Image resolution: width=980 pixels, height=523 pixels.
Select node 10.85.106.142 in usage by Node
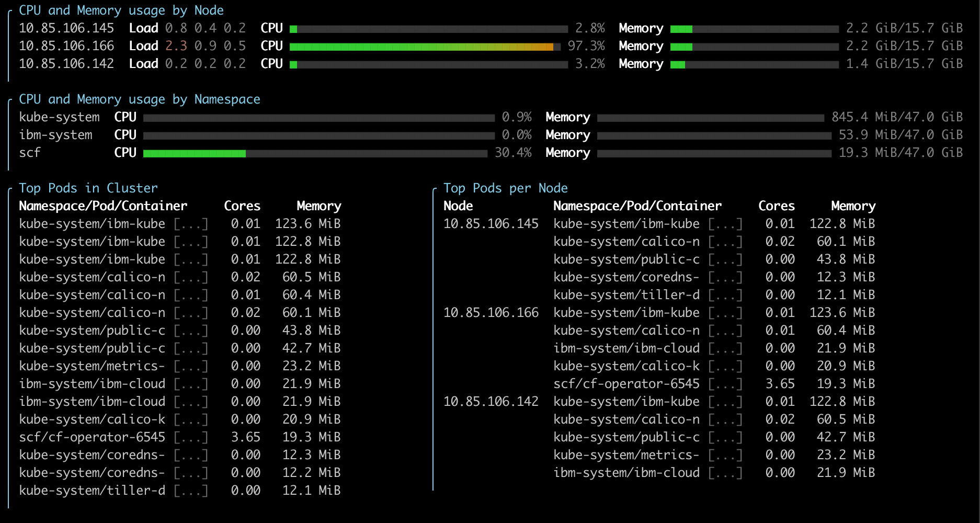[66, 64]
